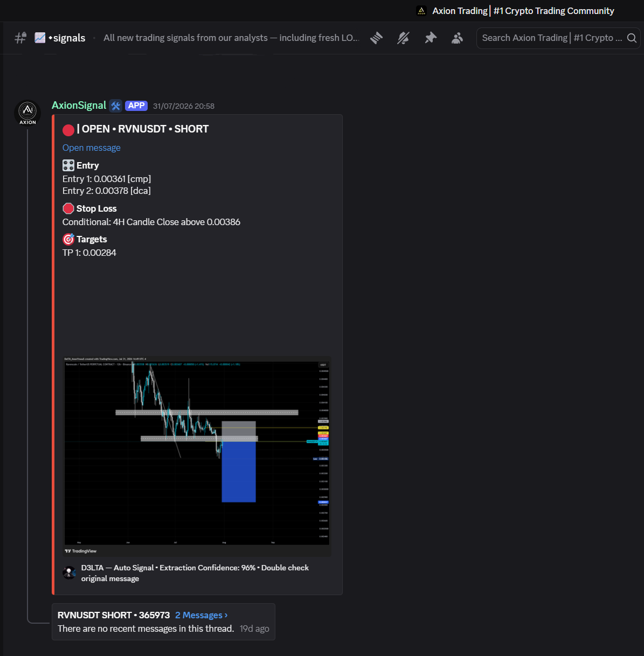
Task: Click the Open message link
Action: [92, 148]
